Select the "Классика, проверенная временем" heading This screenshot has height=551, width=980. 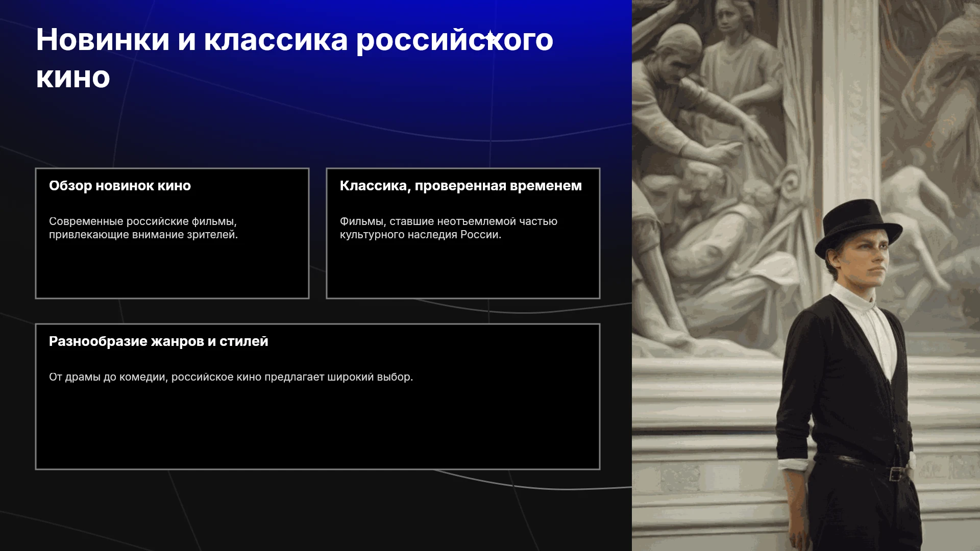coord(461,186)
